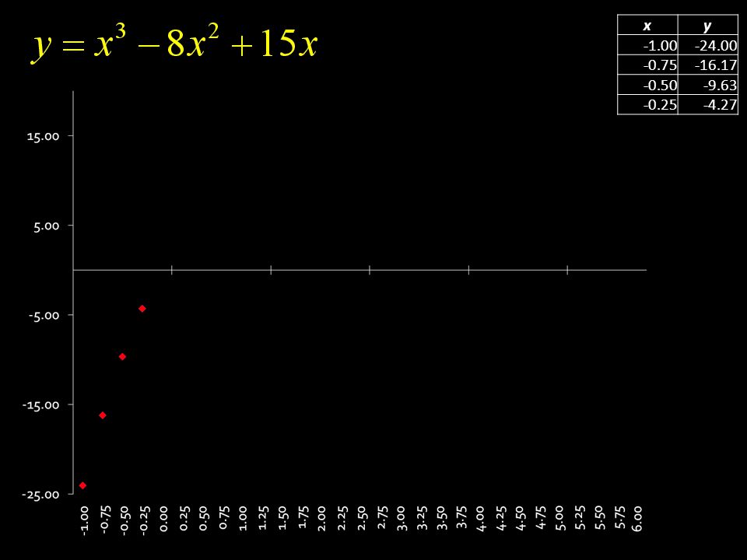Viewport: 747px width, 560px height.
Task: Click x-axis label 3.75
Action: coord(460,518)
